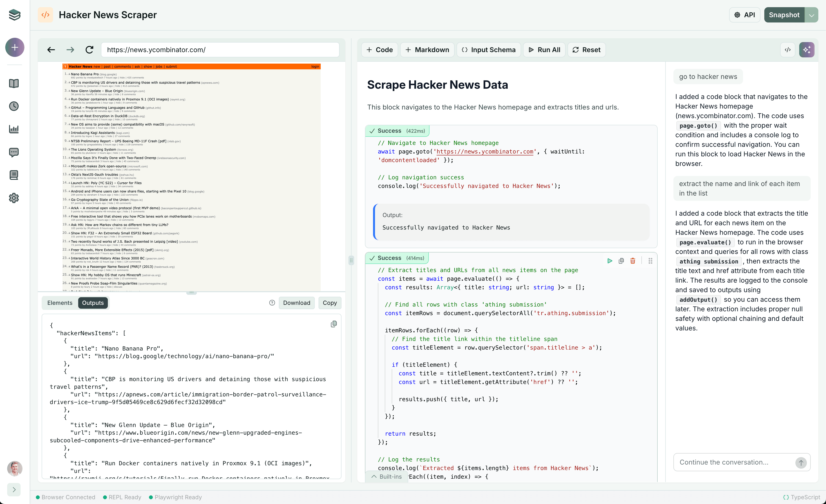Run the extraction block with the play icon
The width and height of the screenshot is (826, 504).
pyautogui.click(x=609, y=261)
